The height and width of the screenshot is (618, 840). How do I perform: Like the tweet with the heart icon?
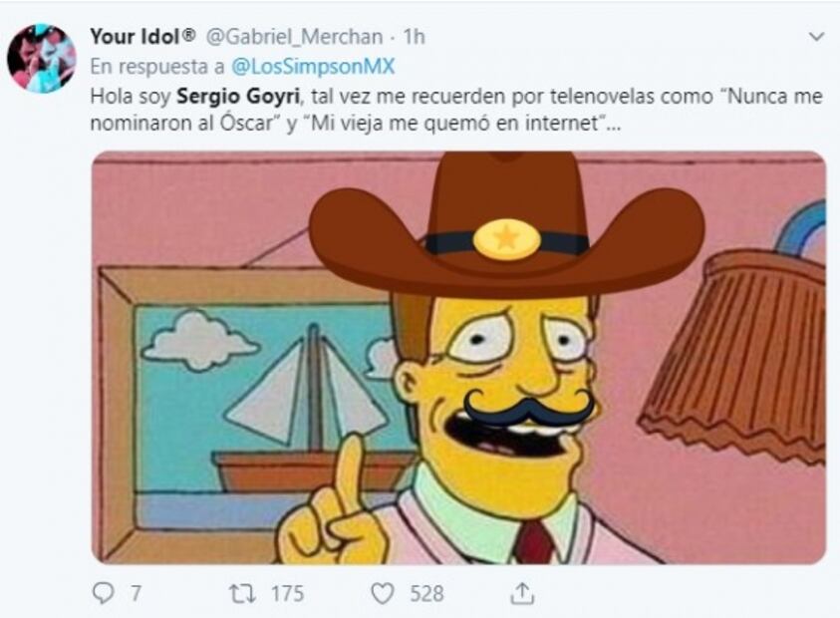pos(383,594)
